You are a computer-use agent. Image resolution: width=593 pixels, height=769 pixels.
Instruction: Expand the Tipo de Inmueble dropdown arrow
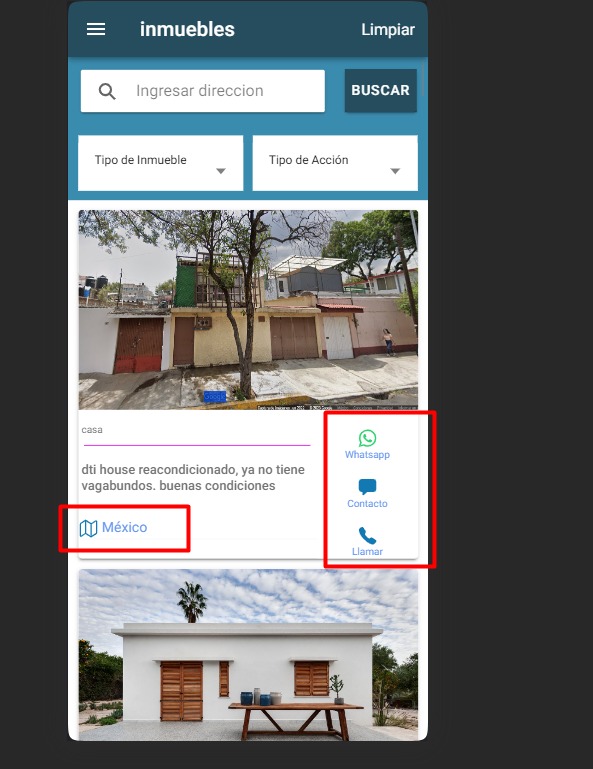click(221, 171)
